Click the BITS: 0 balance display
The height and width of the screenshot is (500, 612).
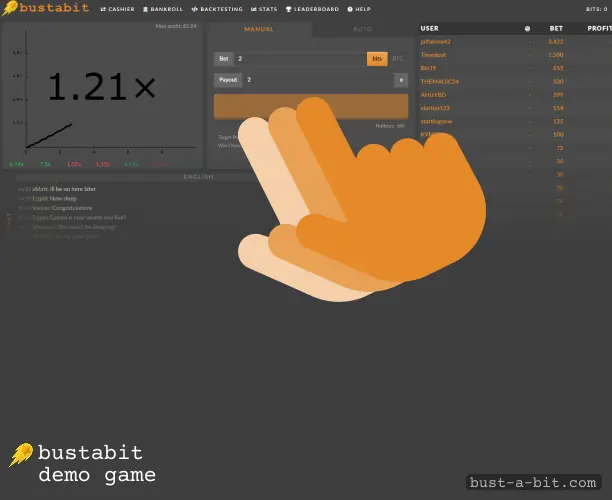pos(596,9)
